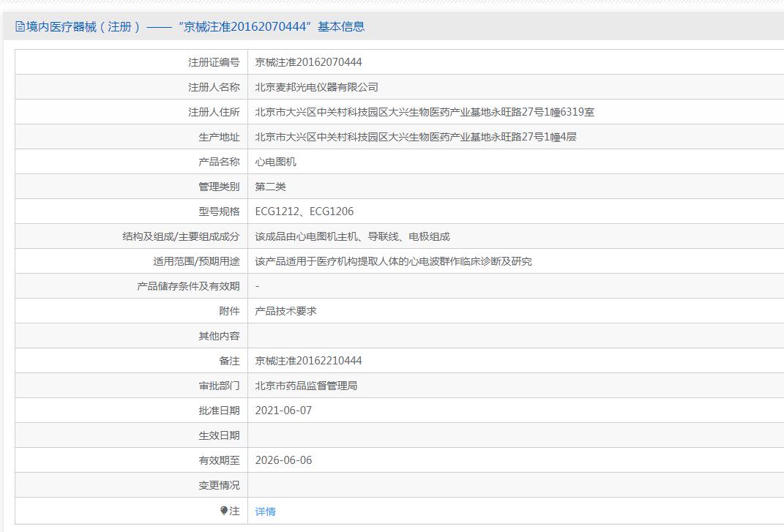Click approval date 2021-06-07
Screen dimensions: 784x532
pyautogui.click(x=283, y=411)
